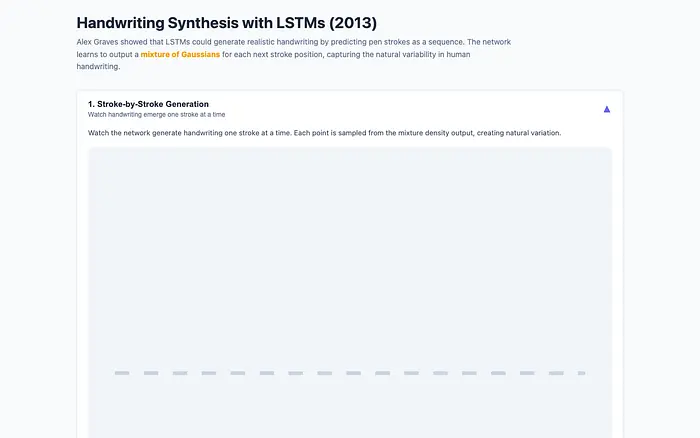The image size is (700, 438).
Task: Click the canvas area below the dashed baseline
Action: pos(349,405)
